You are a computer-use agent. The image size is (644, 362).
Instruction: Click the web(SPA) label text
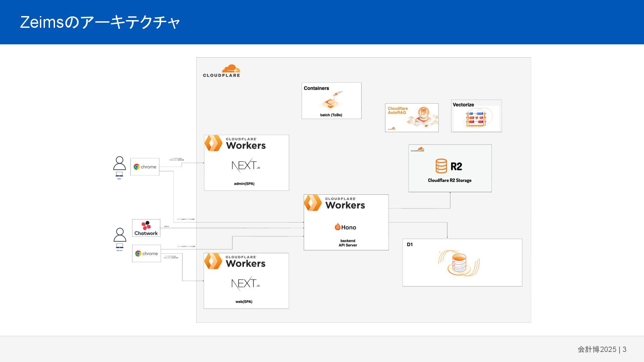244,302
